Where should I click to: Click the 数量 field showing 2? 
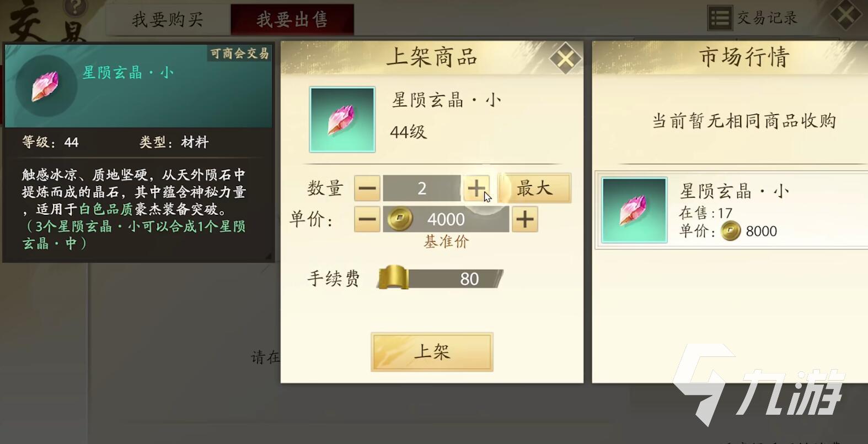tap(422, 188)
